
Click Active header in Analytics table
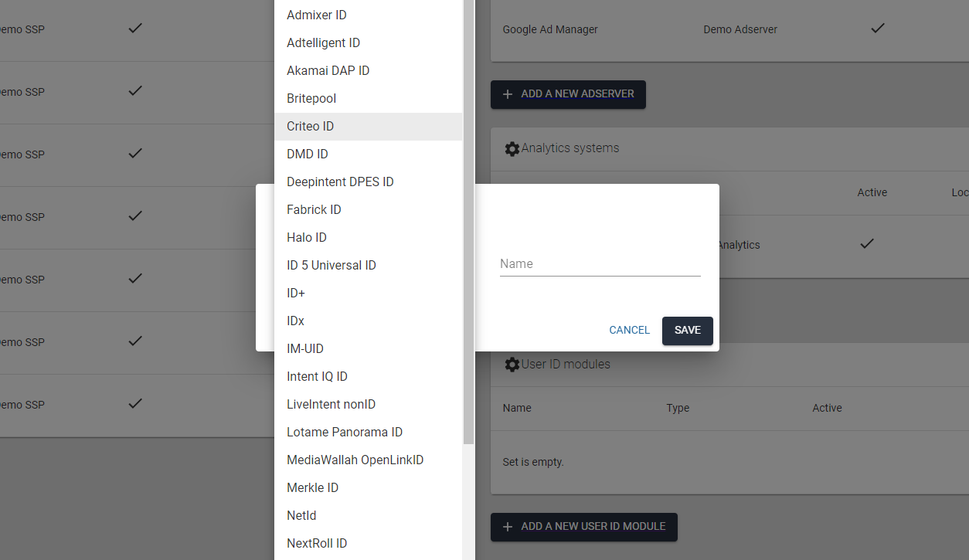872,192
